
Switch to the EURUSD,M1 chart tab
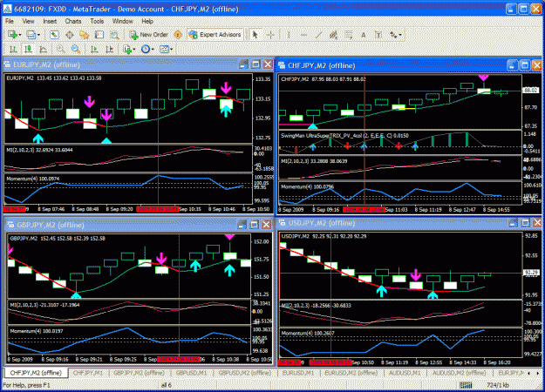(298, 373)
